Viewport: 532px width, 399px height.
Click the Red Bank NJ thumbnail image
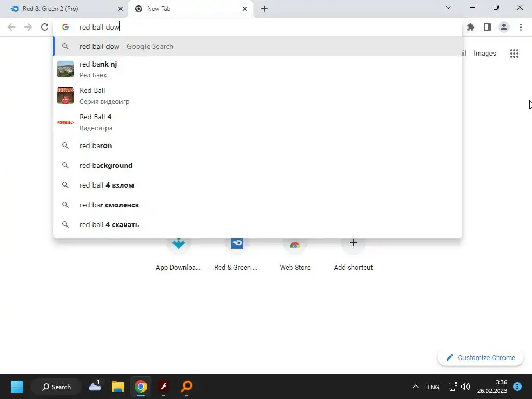point(65,69)
